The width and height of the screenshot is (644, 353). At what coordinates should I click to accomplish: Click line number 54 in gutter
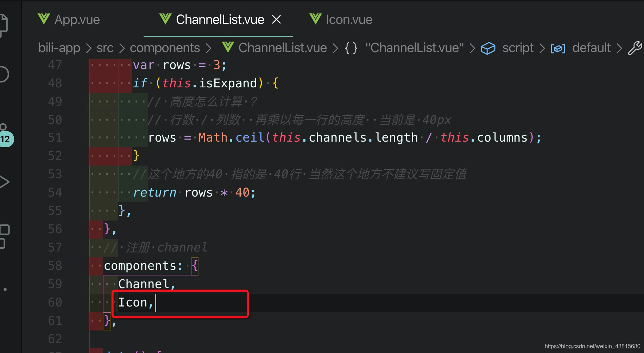point(55,192)
